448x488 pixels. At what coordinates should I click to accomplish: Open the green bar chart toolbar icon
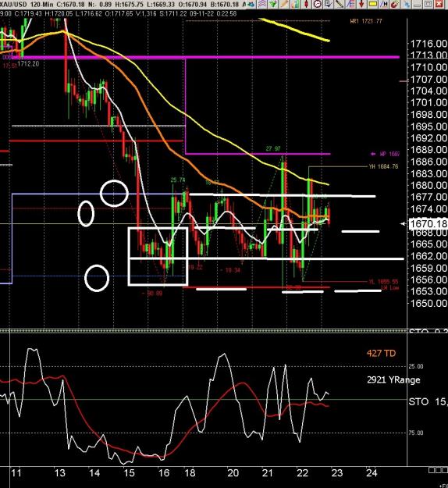(x=295, y=4)
